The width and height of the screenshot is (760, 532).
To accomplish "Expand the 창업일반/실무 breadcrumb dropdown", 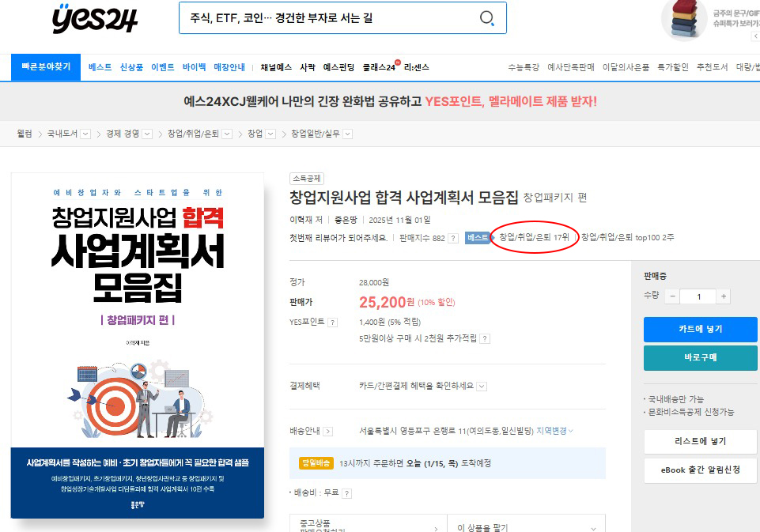I will (346, 134).
